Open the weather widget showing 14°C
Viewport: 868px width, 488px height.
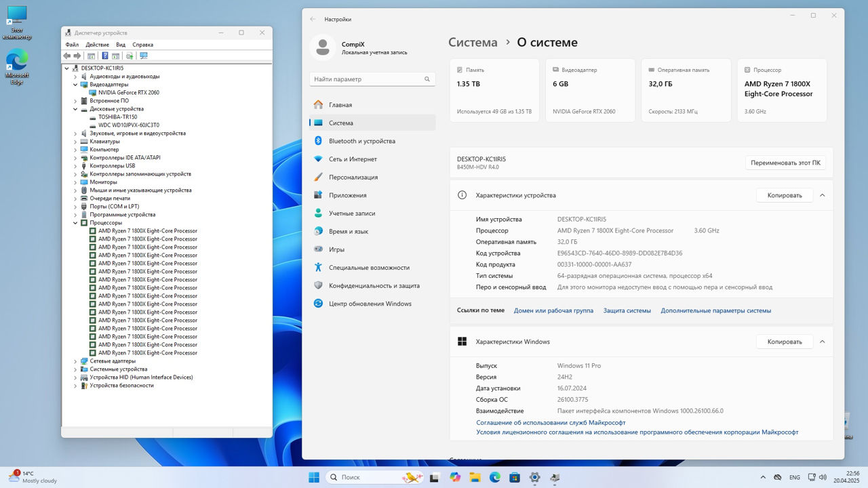33,477
